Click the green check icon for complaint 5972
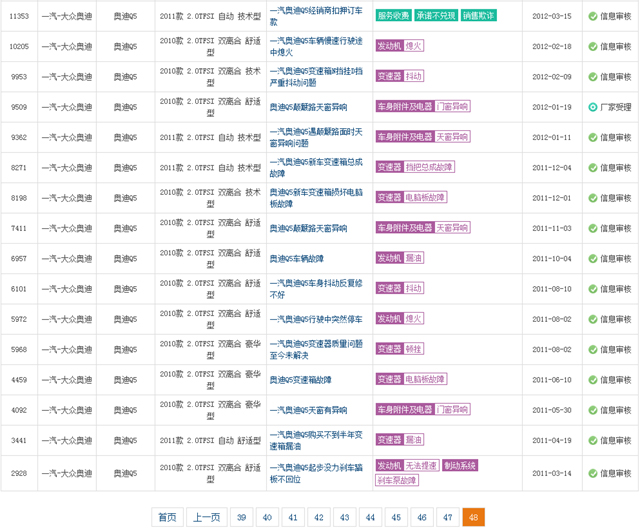This screenshot has width=640, height=530. coord(593,319)
